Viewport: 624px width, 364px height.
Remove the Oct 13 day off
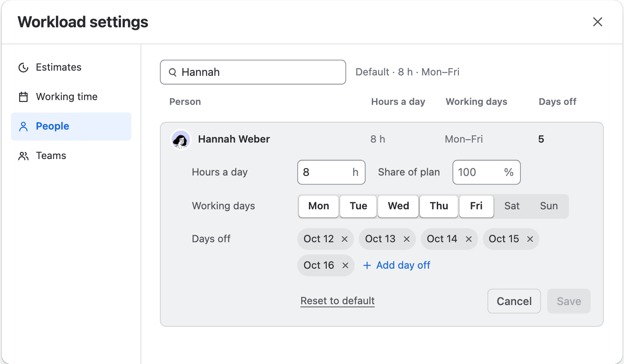click(406, 239)
